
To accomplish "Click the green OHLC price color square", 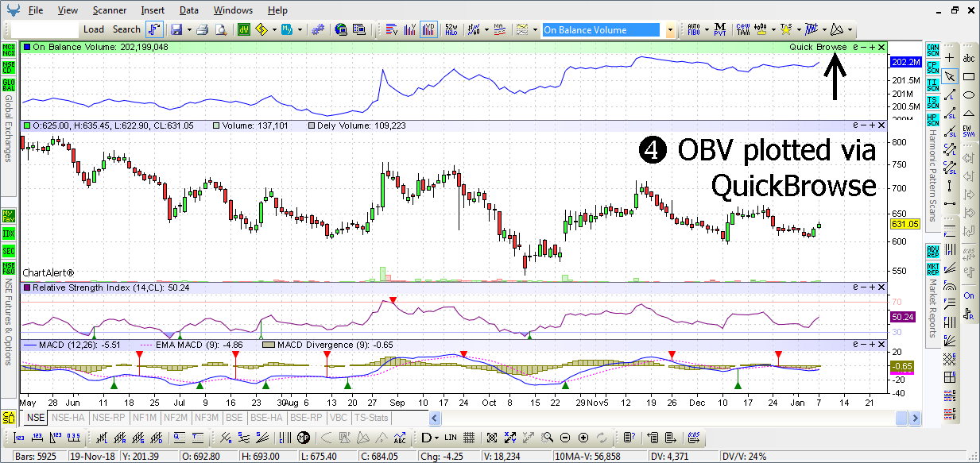I will (x=27, y=125).
